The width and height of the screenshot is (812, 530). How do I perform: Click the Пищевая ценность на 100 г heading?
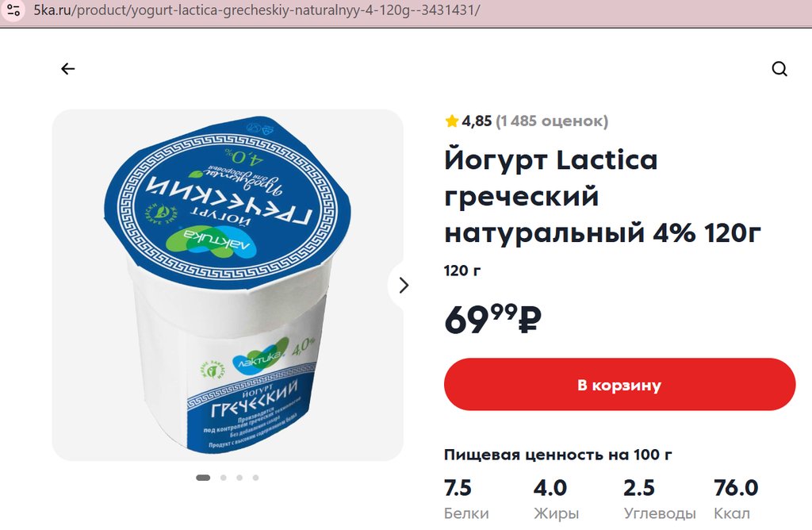(557, 455)
